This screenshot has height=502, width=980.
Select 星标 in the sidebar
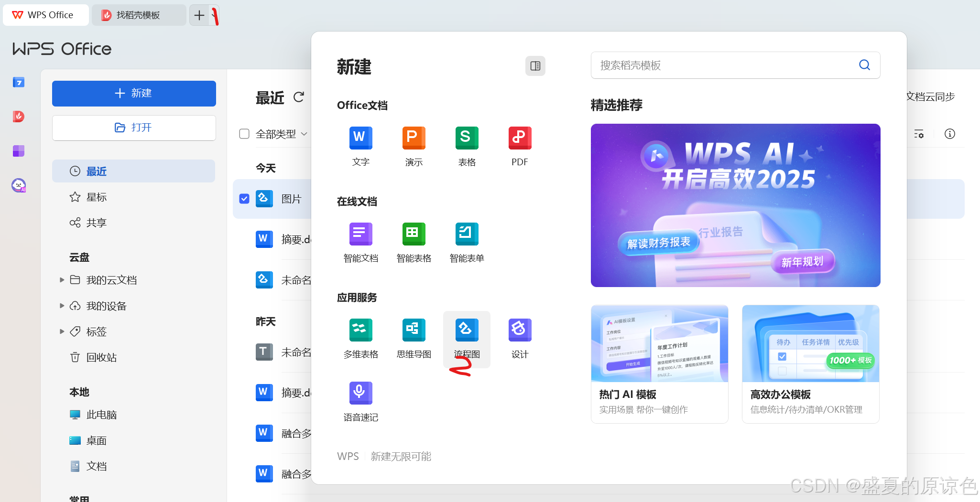(133, 197)
